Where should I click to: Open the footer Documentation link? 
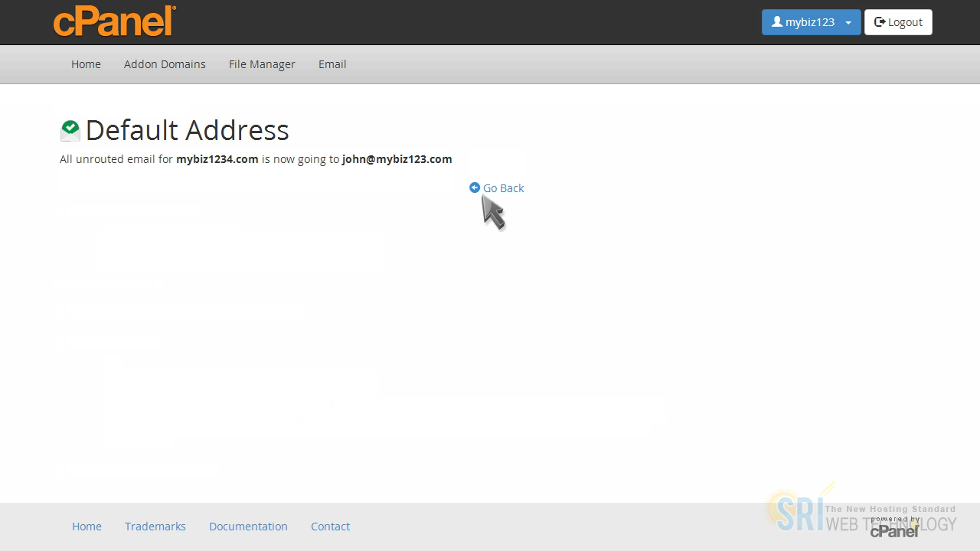pos(248,527)
